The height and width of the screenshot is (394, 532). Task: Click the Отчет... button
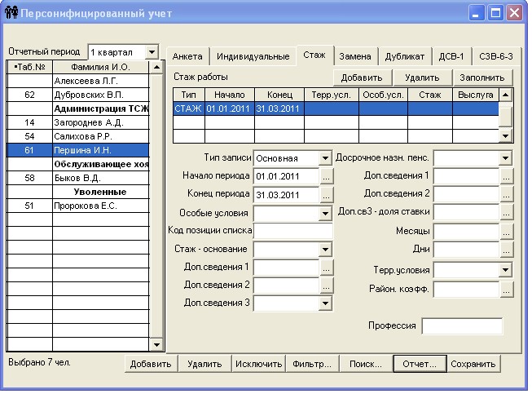[x=419, y=365]
